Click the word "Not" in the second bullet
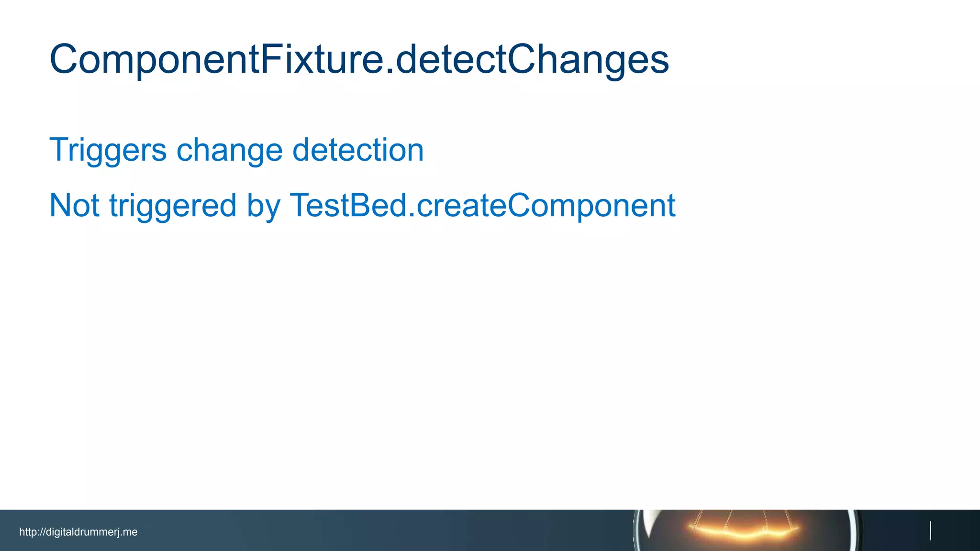980x551 pixels. click(75, 205)
